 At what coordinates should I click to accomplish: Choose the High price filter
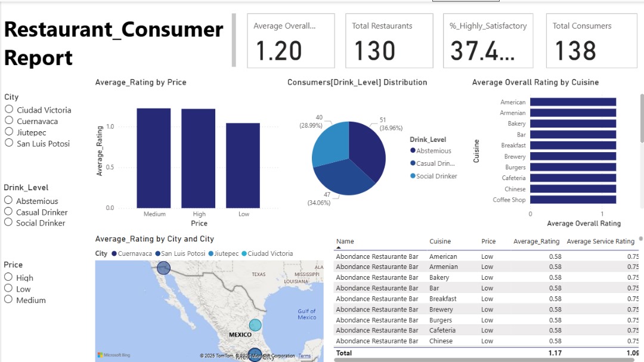tap(7, 277)
